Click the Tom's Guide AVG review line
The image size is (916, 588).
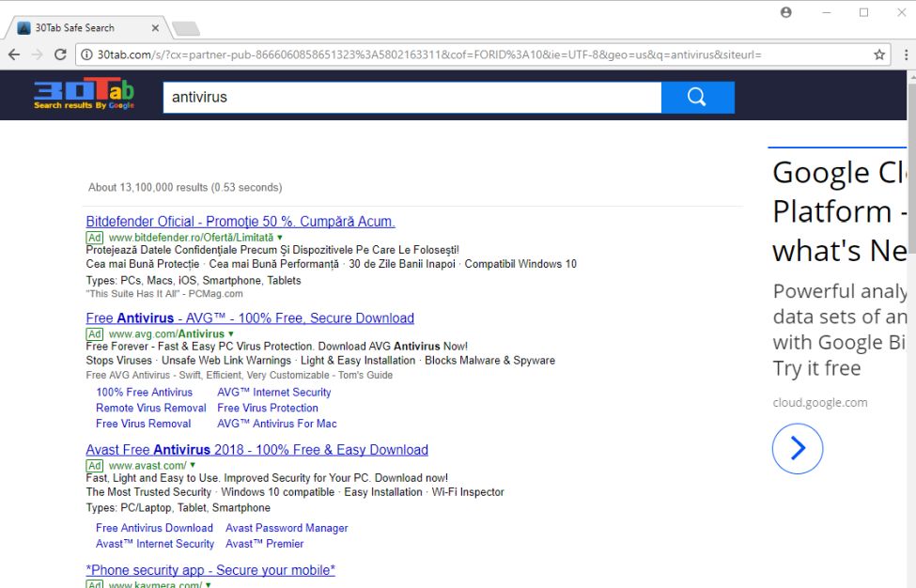239,375
